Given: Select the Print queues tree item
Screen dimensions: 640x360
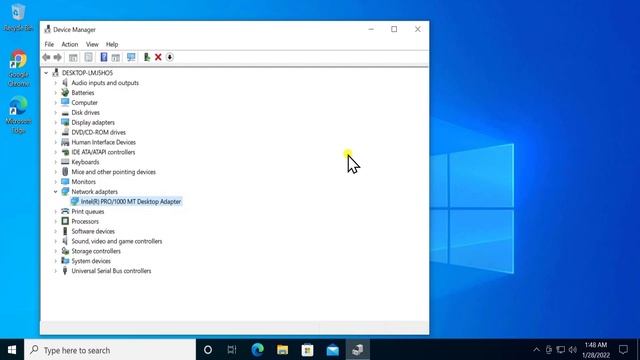Looking at the screenshot, I should point(87,211).
